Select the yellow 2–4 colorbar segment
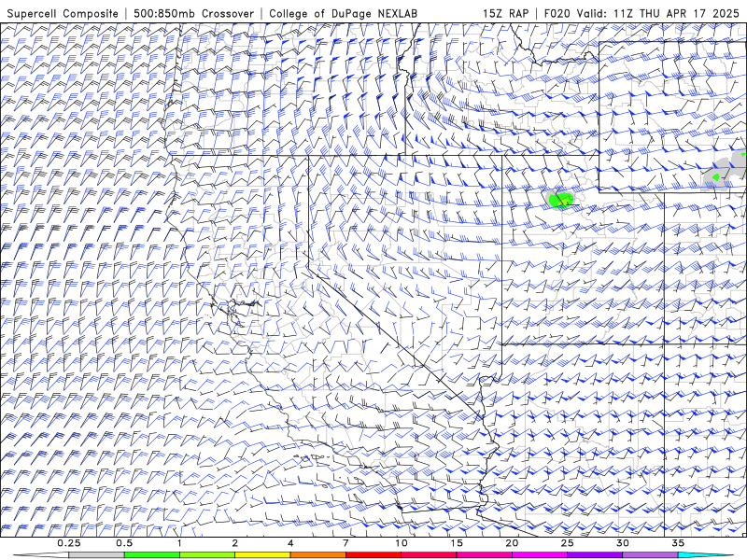Screen dimensions: 747x560 pos(262,555)
